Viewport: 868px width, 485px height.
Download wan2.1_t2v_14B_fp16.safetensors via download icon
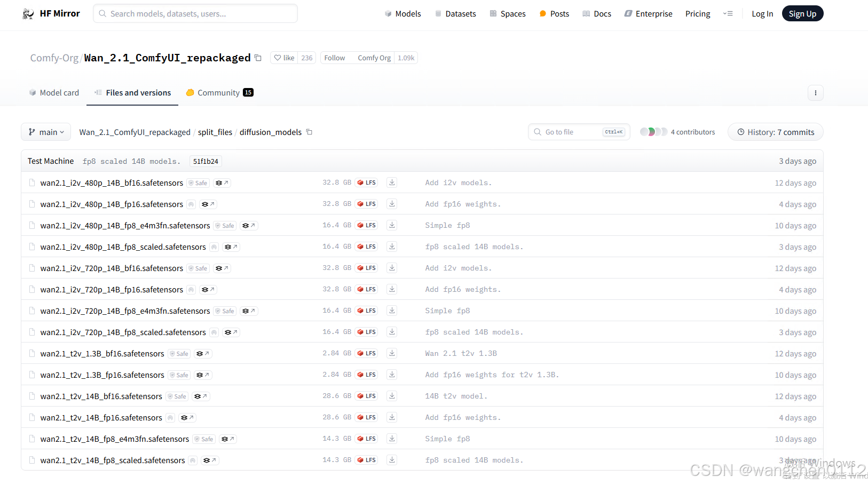click(x=392, y=417)
